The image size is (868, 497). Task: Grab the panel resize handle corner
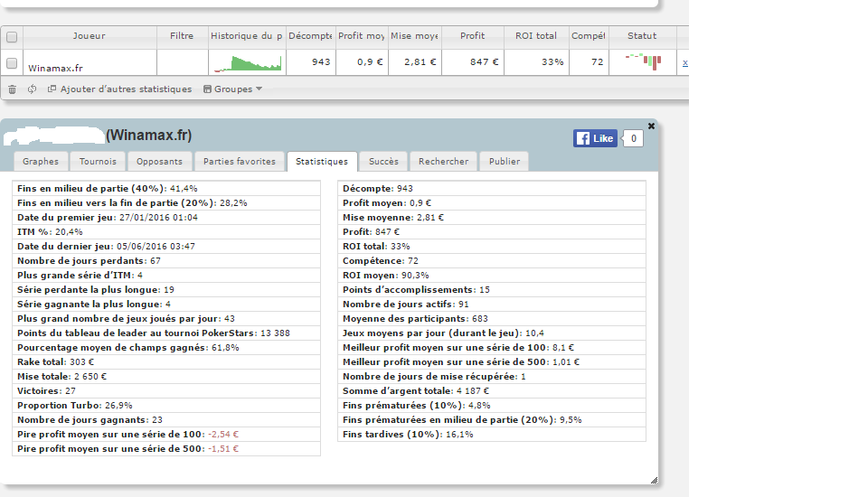click(x=654, y=481)
